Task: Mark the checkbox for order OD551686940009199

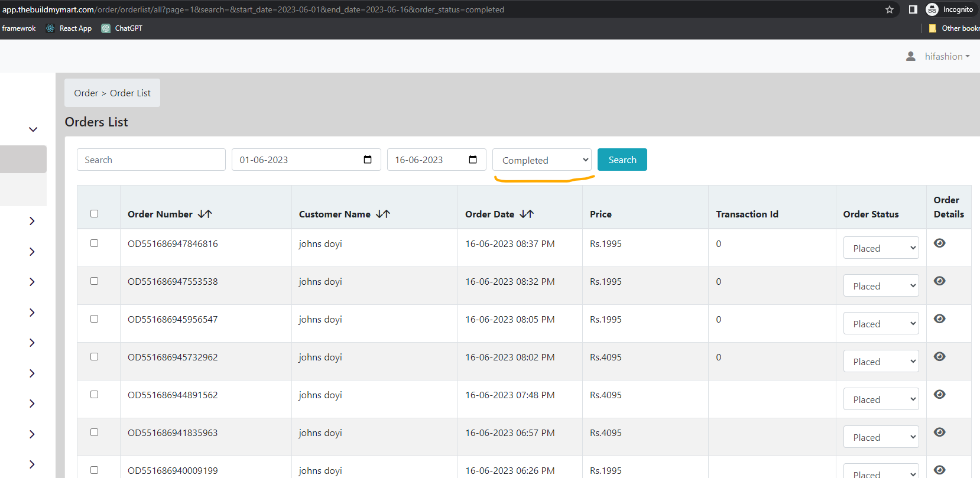Action: pyautogui.click(x=95, y=470)
